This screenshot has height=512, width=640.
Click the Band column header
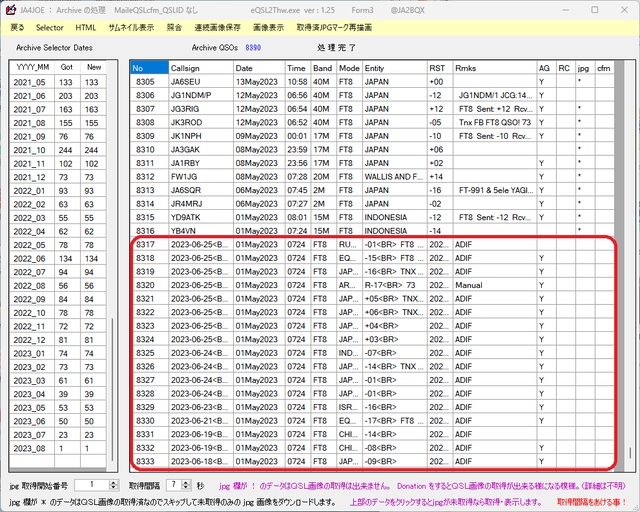324,68
